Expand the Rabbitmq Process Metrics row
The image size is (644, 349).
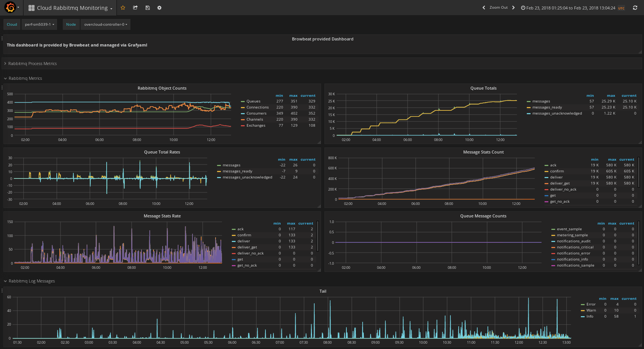point(33,64)
